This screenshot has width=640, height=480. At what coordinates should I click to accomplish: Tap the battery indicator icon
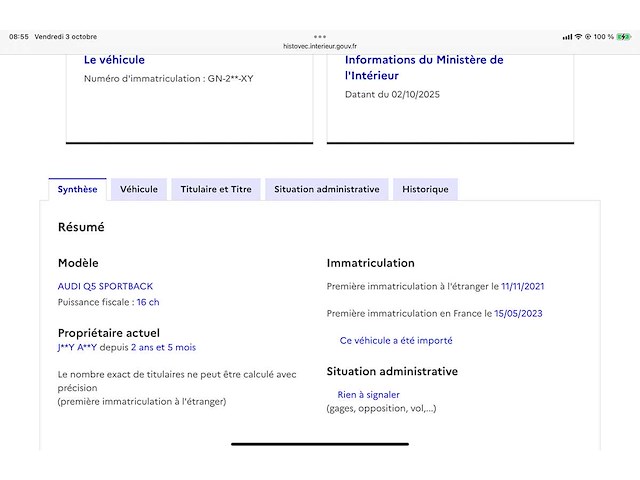623,37
